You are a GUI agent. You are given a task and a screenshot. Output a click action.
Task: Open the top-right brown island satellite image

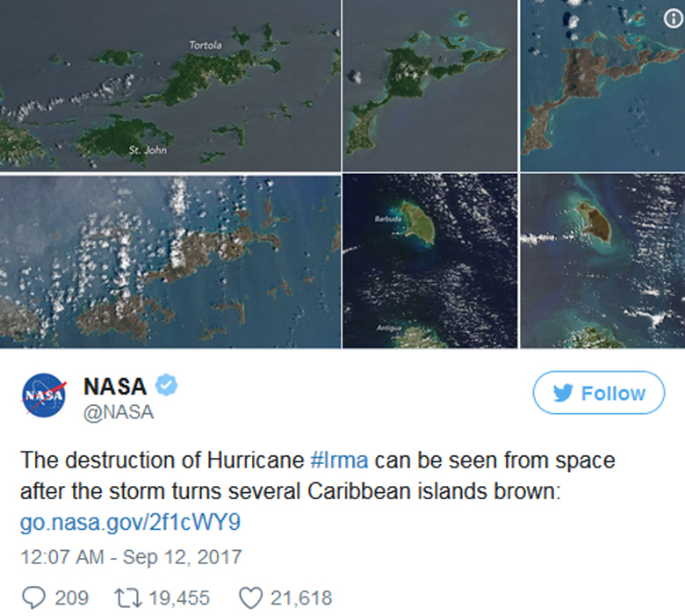[x=602, y=85]
